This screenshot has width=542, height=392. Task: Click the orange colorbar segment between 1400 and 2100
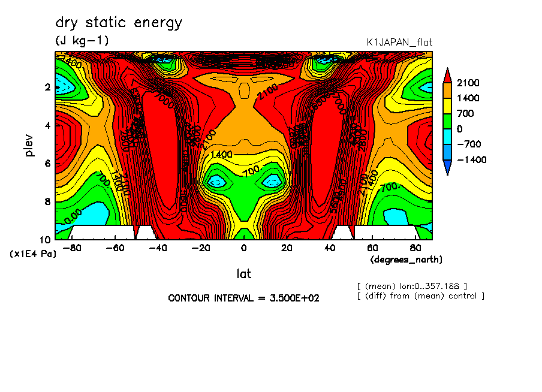tap(447, 91)
